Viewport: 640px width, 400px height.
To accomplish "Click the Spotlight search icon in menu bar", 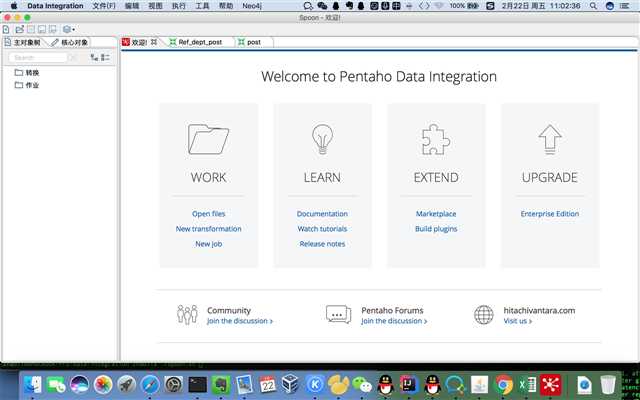I will coord(593,6).
